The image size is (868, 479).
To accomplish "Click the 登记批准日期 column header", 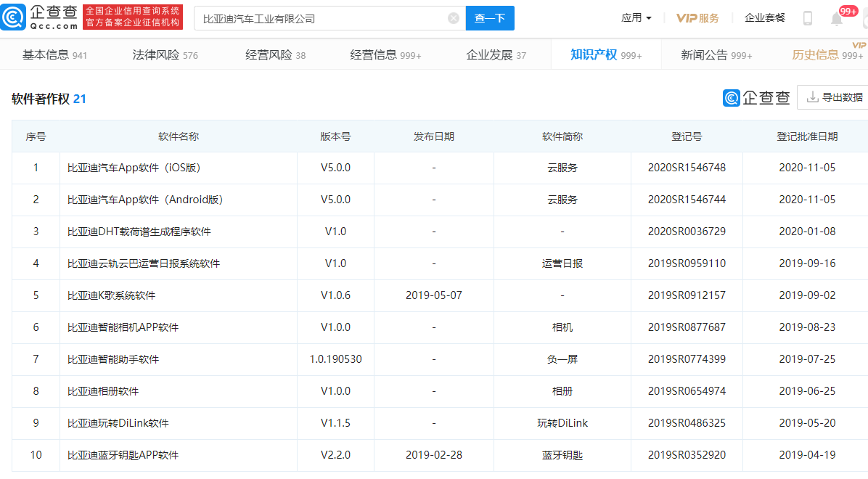I will [807, 136].
